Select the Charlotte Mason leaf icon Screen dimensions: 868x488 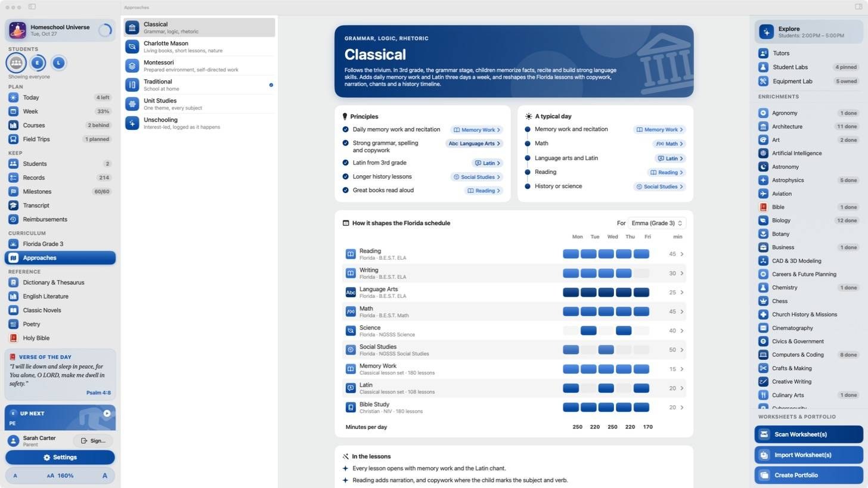tap(132, 46)
